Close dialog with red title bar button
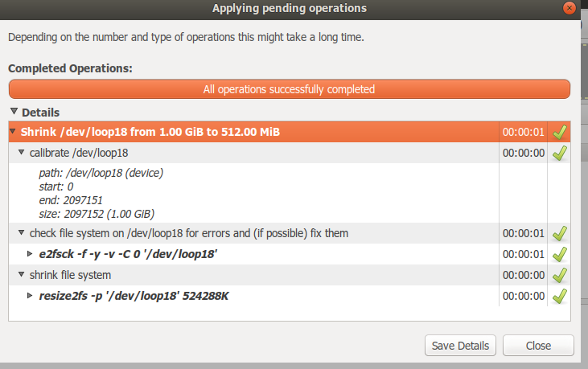 coord(569,8)
